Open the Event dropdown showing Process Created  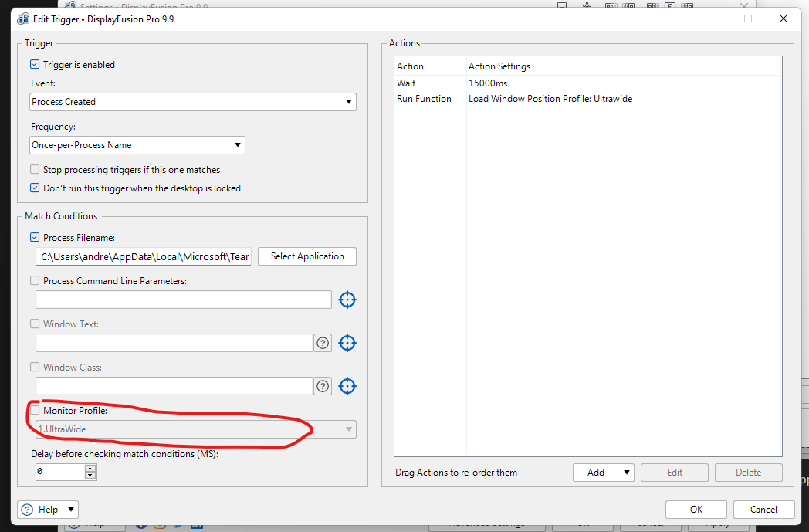click(x=193, y=102)
